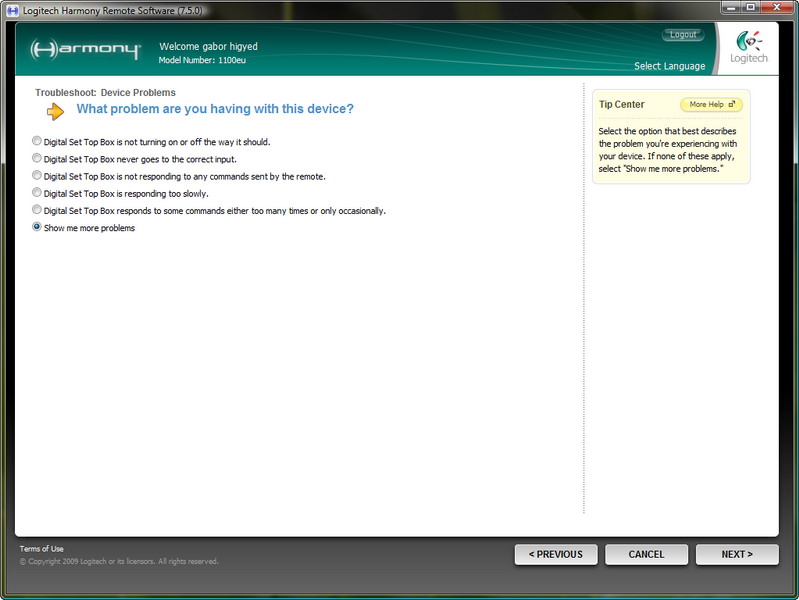
Task: Select 'responds too many times or occasionally' option
Action: [x=37, y=210]
